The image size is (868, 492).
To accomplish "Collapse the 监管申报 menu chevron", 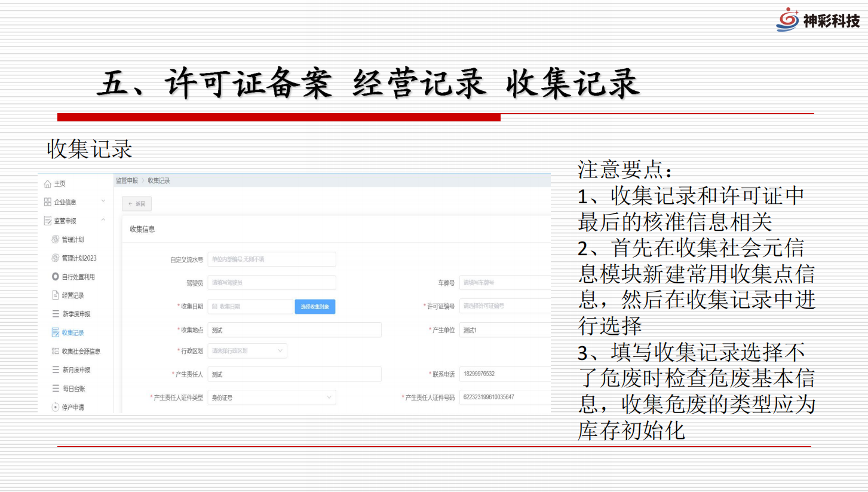I will click(103, 221).
